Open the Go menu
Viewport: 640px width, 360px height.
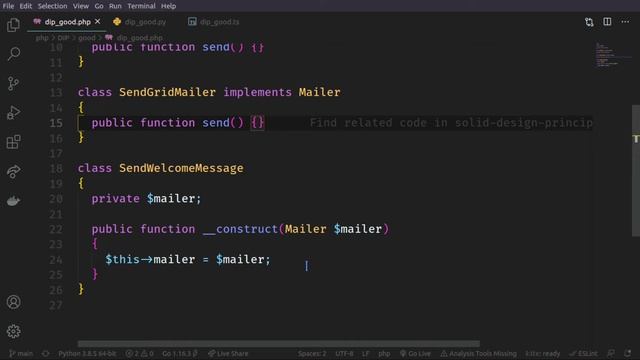coord(99,6)
